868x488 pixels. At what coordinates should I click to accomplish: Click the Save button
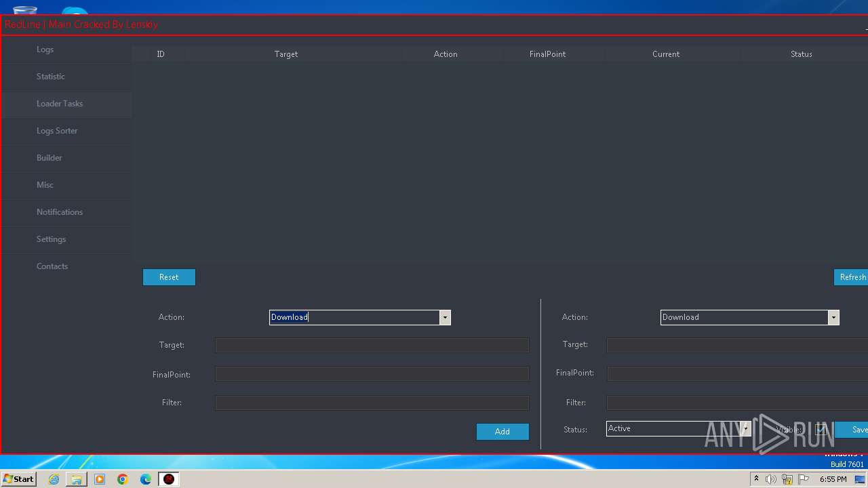[x=852, y=430]
